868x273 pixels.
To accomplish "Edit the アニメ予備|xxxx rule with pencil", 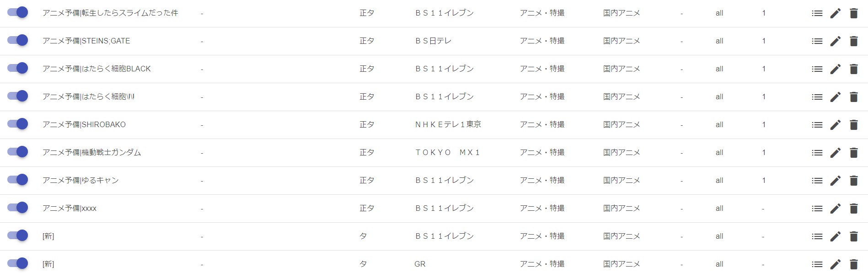I will click(x=835, y=209).
